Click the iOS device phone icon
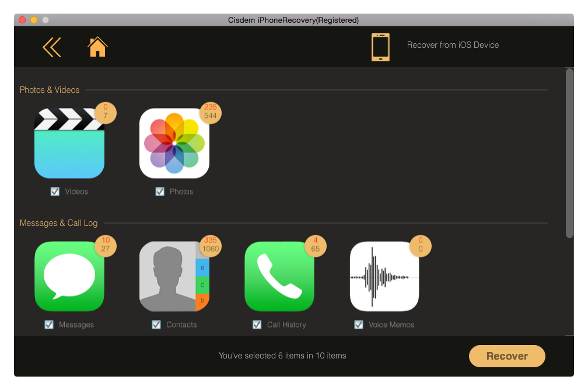Viewport: 588px width, 390px height. [x=380, y=47]
